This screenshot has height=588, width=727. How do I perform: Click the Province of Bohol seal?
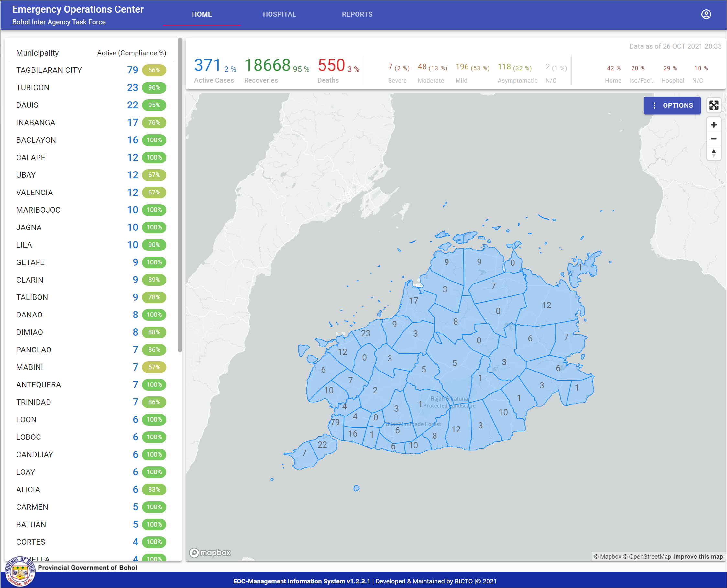(20, 572)
